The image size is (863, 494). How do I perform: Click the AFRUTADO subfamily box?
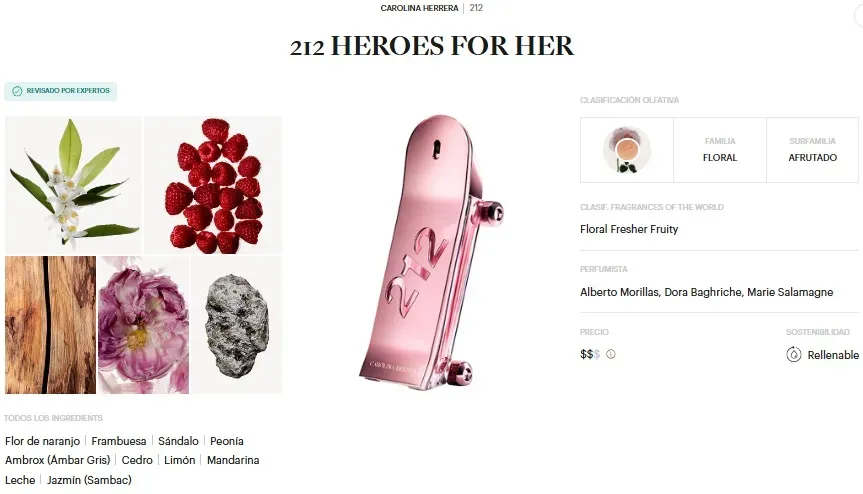(x=812, y=150)
